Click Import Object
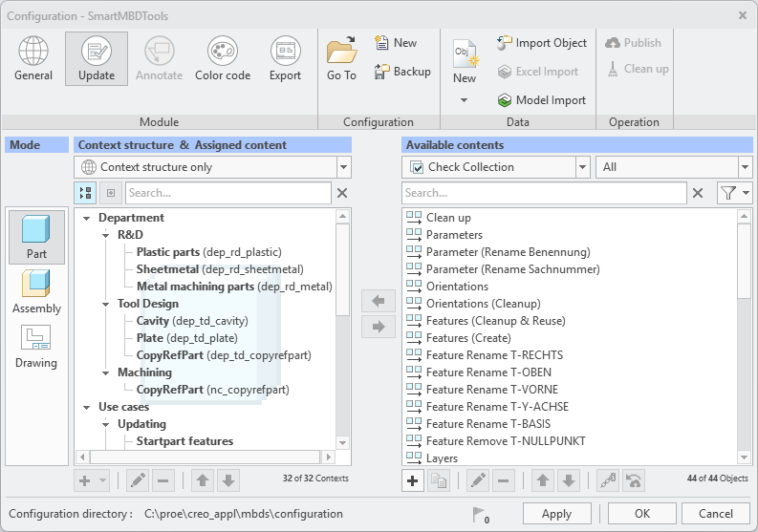758x532 pixels. click(x=542, y=43)
